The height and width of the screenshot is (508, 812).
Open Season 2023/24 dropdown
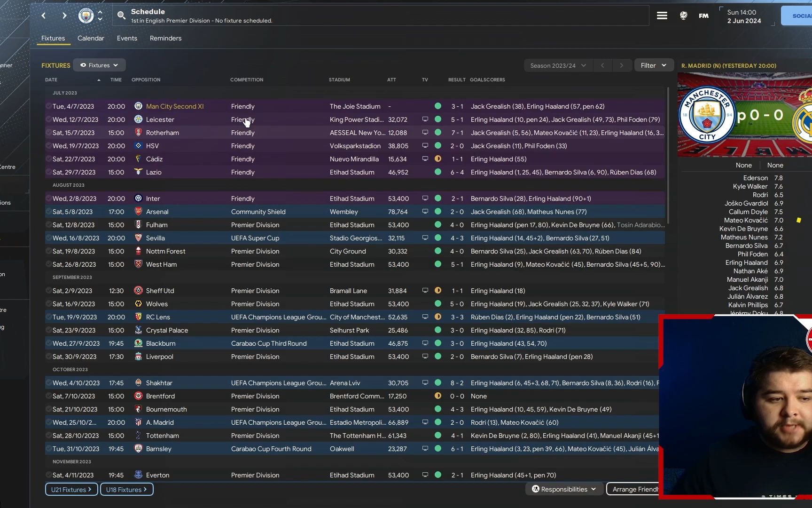point(558,65)
